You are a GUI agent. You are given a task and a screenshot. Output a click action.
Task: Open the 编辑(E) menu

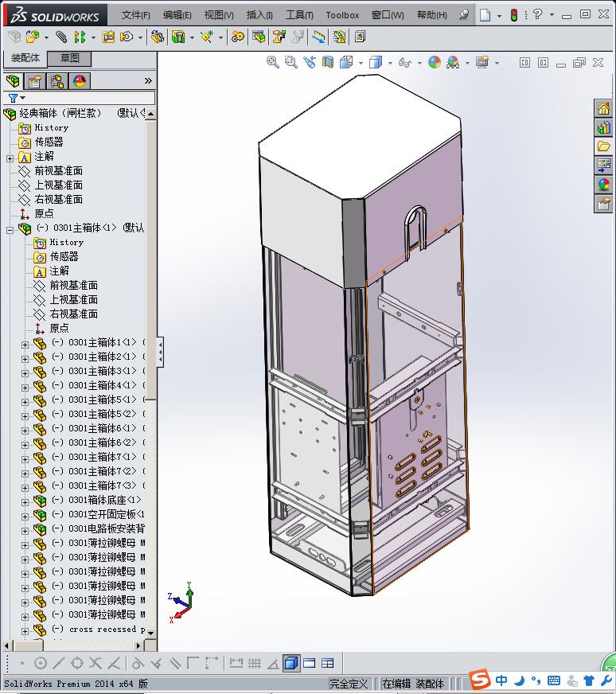177,15
